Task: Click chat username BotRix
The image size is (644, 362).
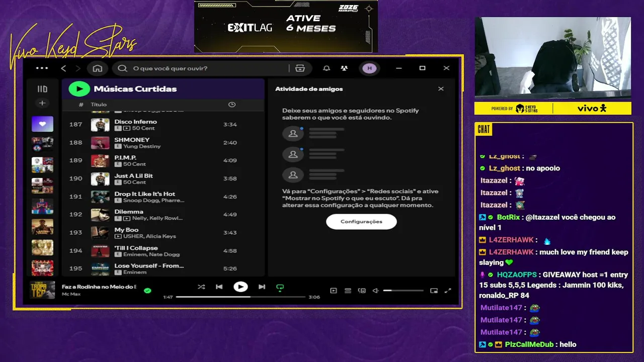Action: [x=508, y=217]
